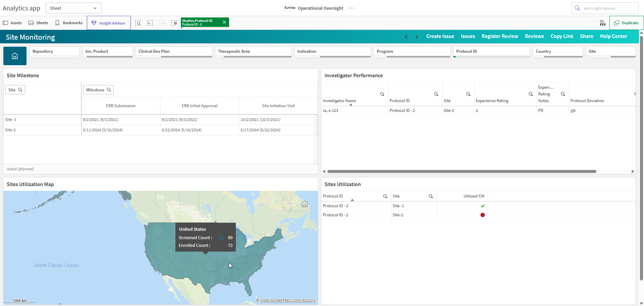Open Issues link
Screen dimensions: 644x306
click(x=468, y=36)
